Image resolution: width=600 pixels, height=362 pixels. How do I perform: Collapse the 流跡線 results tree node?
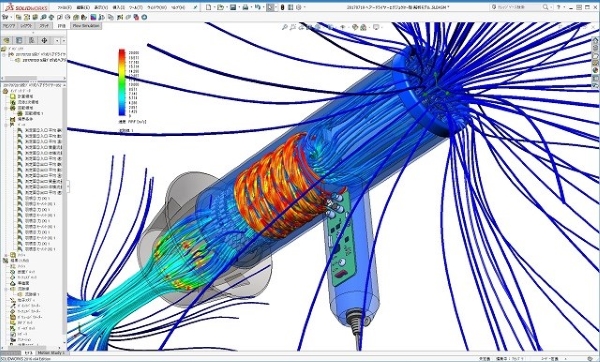pos(6,289)
